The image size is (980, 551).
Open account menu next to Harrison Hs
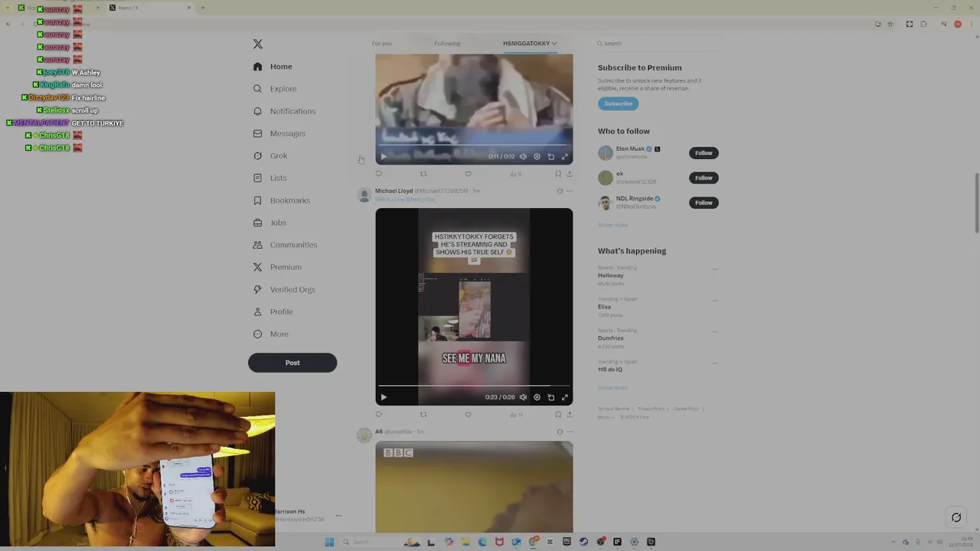click(x=338, y=516)
